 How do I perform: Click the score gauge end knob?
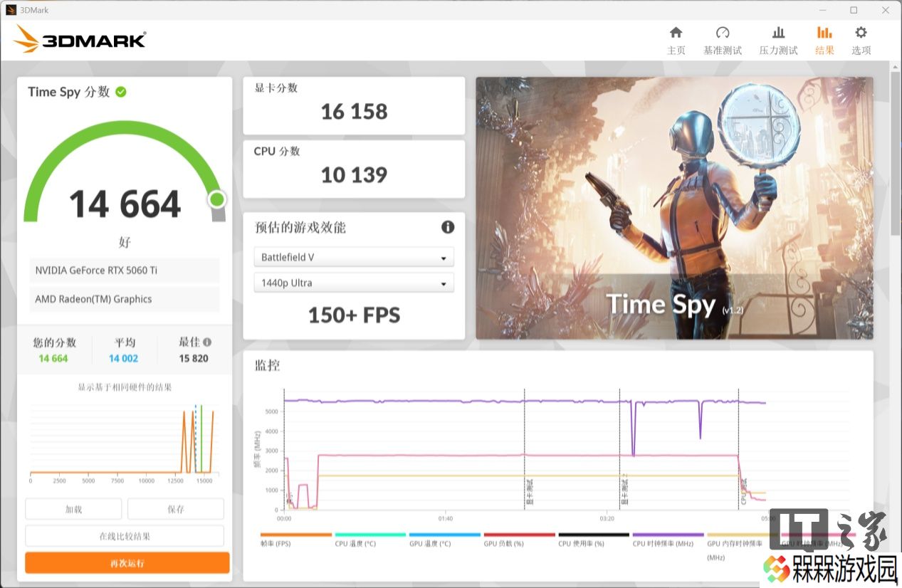point(217,199)
